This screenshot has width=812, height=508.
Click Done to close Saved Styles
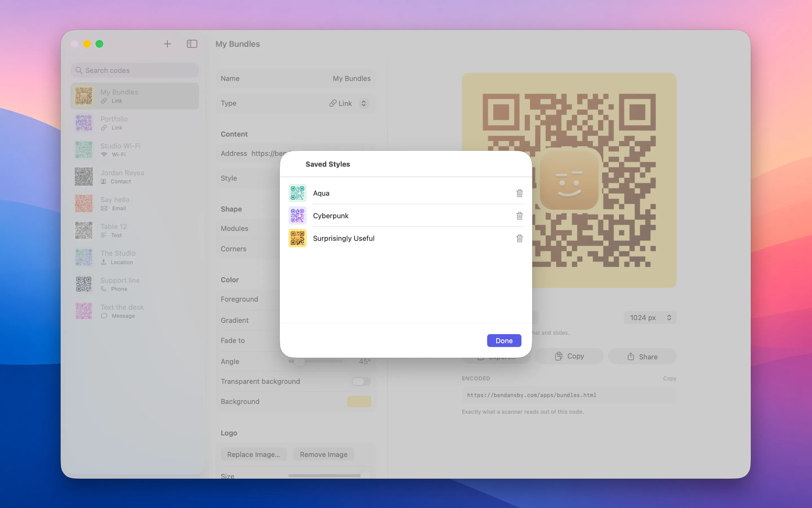pos(504,341)
